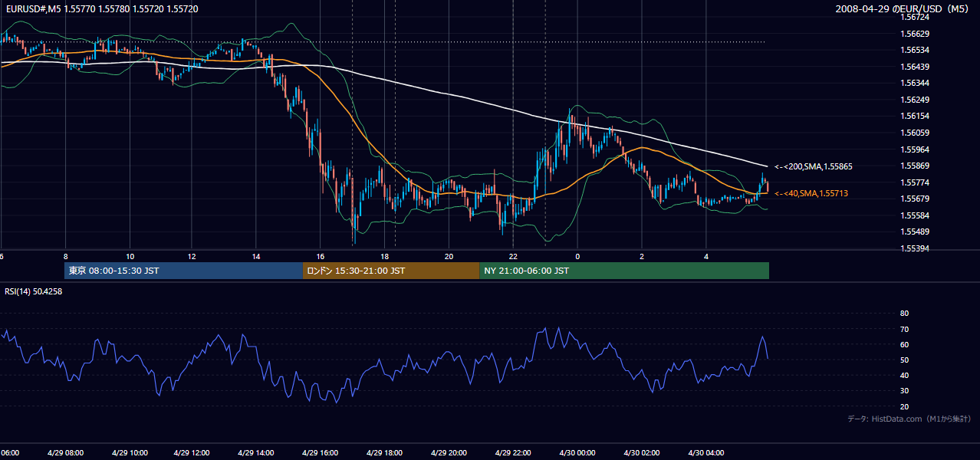
Task: Select the NY 21:00-06:00 JST session bar
Action: (x=624, y=271)
